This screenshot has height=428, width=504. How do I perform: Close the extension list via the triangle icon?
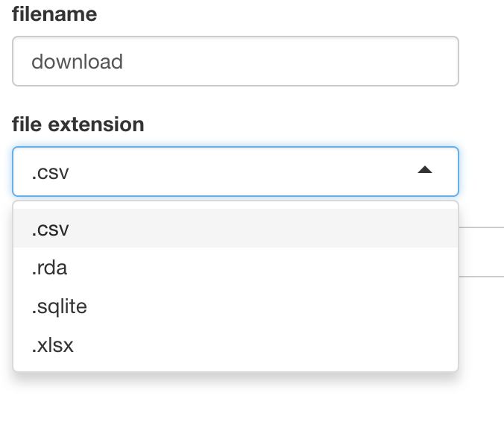pyautogui.click(x=425, y=170)
